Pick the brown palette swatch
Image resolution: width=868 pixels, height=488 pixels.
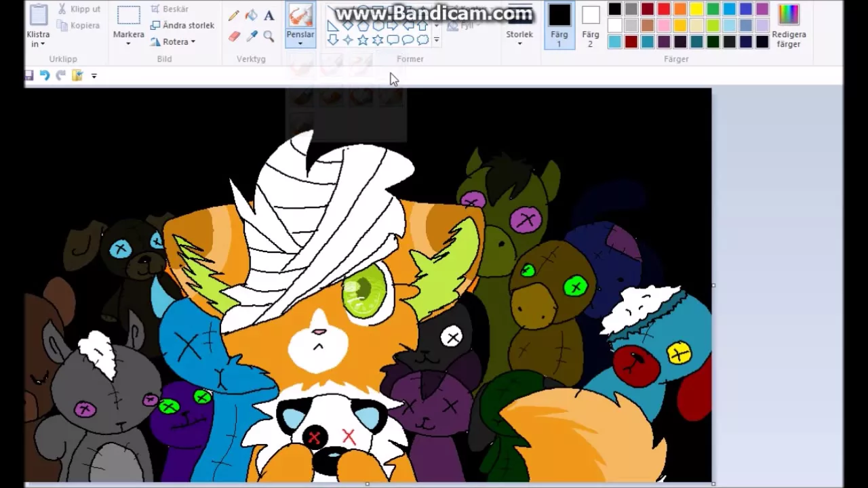tap(648, 25)
